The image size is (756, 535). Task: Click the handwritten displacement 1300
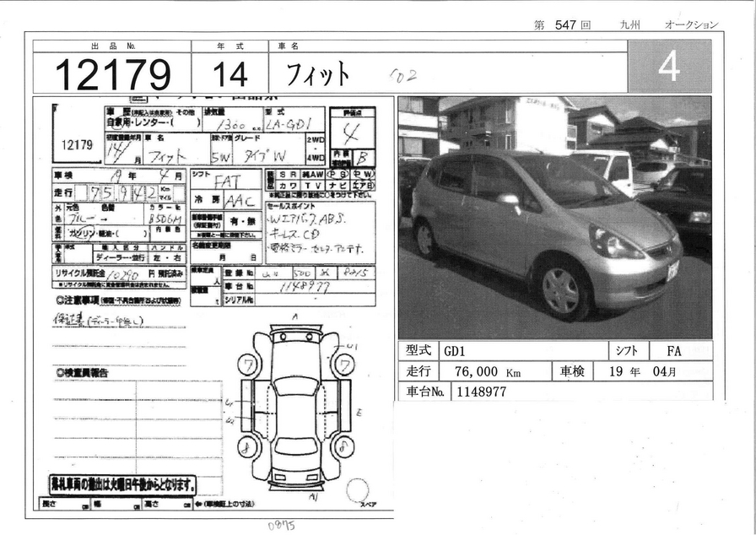pyautogui.click(x=232, y=126)
